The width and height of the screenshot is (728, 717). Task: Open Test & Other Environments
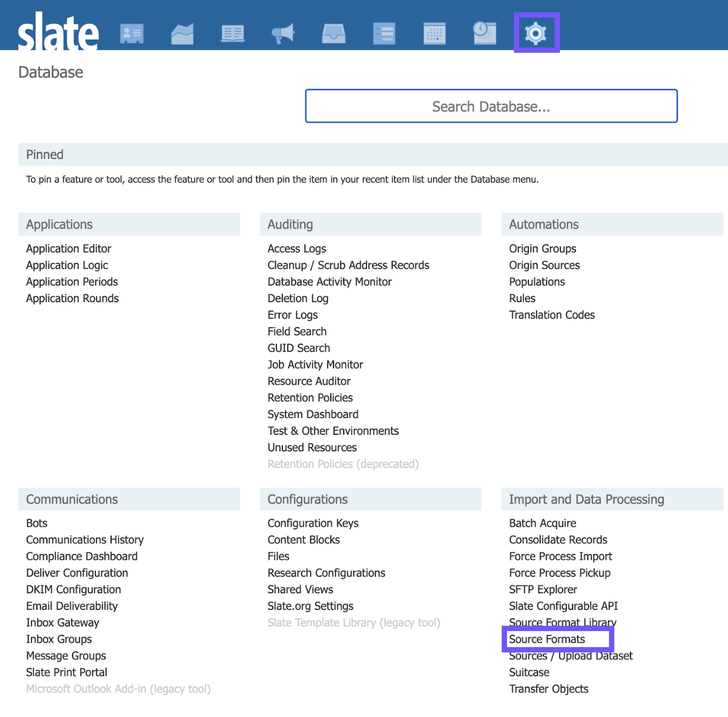(334, 431)
